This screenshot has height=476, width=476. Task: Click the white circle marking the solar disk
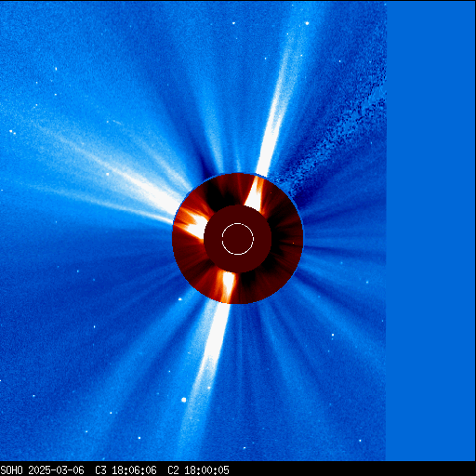point(238,239)
